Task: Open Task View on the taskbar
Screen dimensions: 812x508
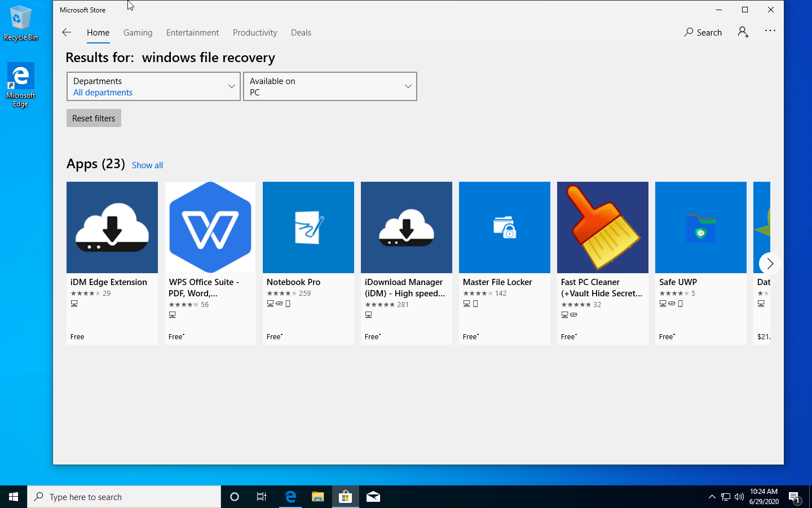Action: [x=262, y=497]
